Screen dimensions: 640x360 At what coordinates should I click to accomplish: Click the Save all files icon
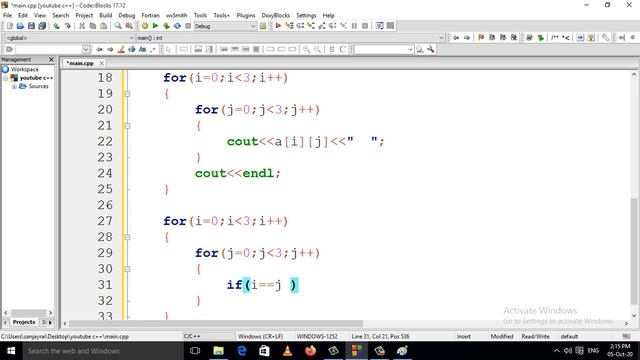(x=42, y=26)
